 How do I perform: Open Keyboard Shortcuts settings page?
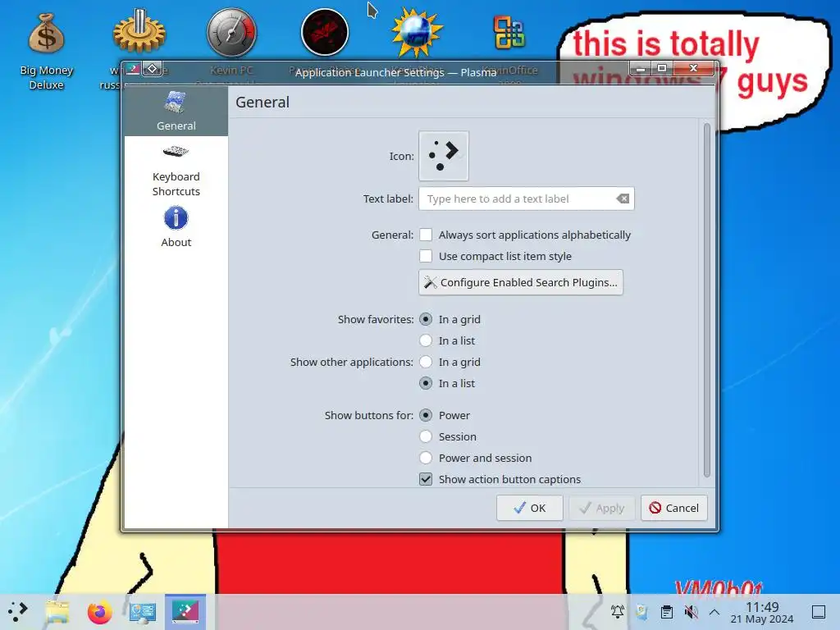[x=176, y=171]
